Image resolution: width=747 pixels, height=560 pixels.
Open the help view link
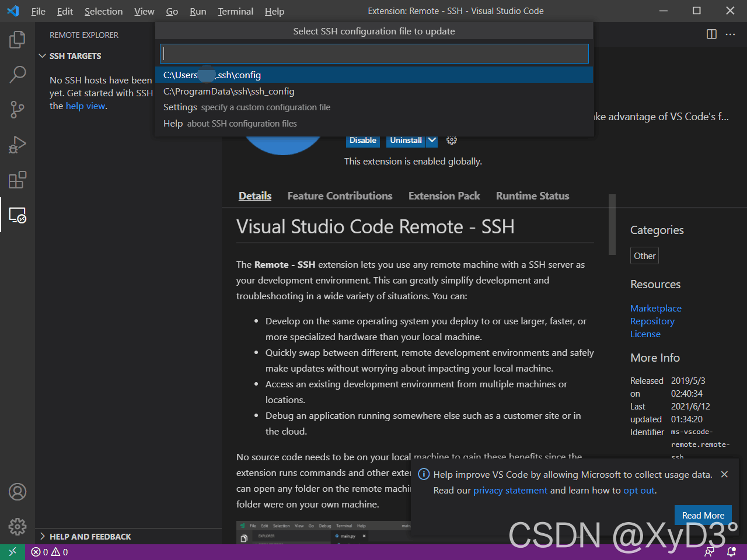85,106
